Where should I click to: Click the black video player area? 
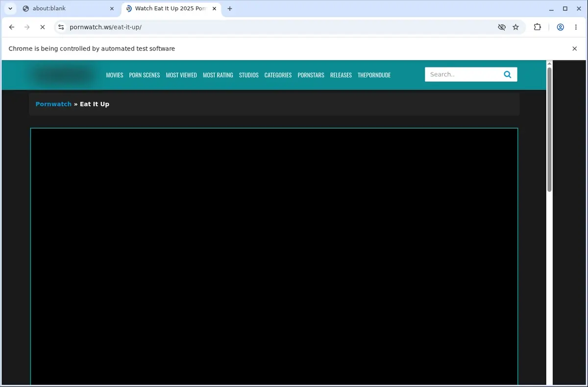[274, 256]
